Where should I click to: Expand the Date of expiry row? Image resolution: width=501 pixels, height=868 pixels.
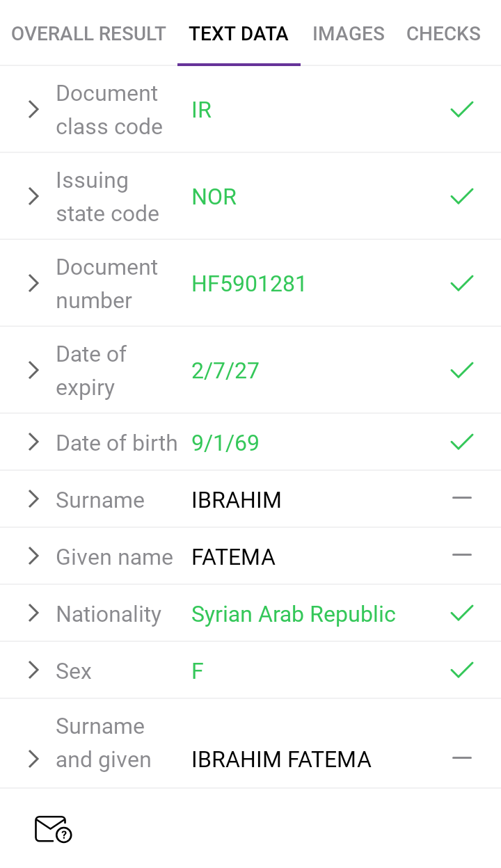[x=33, y=370]
